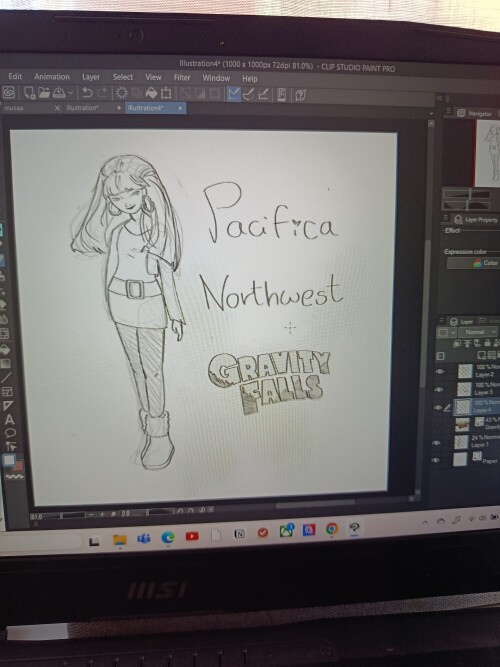The width and height of the screenshot is (500, 667).
Task: Create new canvas via New icon
Action: (29, 93)
